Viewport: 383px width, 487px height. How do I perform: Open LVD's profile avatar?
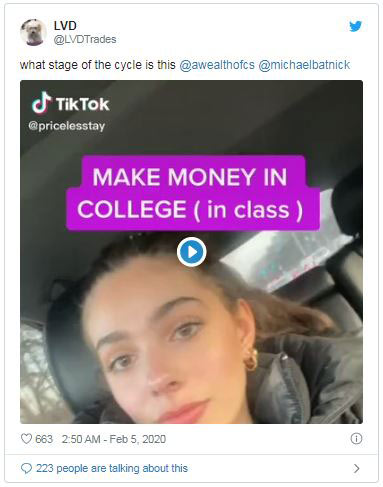33,32
